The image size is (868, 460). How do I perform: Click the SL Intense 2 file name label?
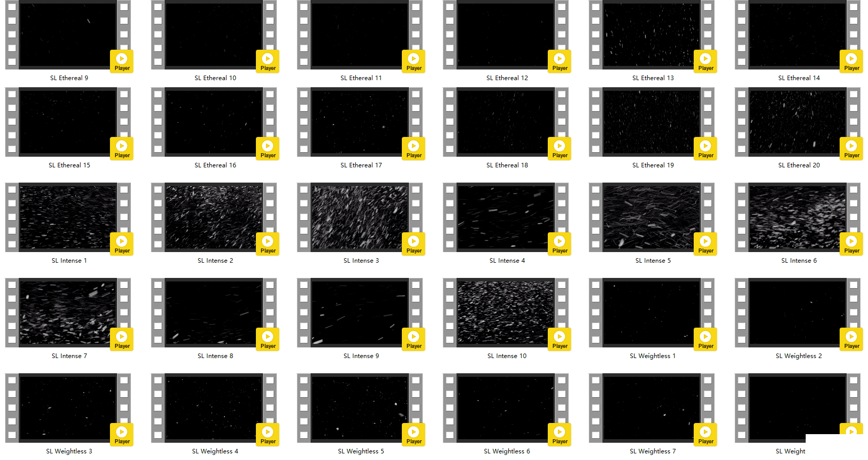click(x=215, y=261)
